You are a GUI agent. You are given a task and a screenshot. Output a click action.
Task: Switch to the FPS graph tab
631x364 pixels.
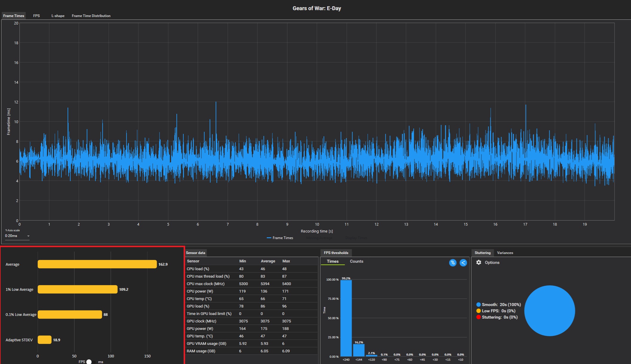tap(36, 16)
